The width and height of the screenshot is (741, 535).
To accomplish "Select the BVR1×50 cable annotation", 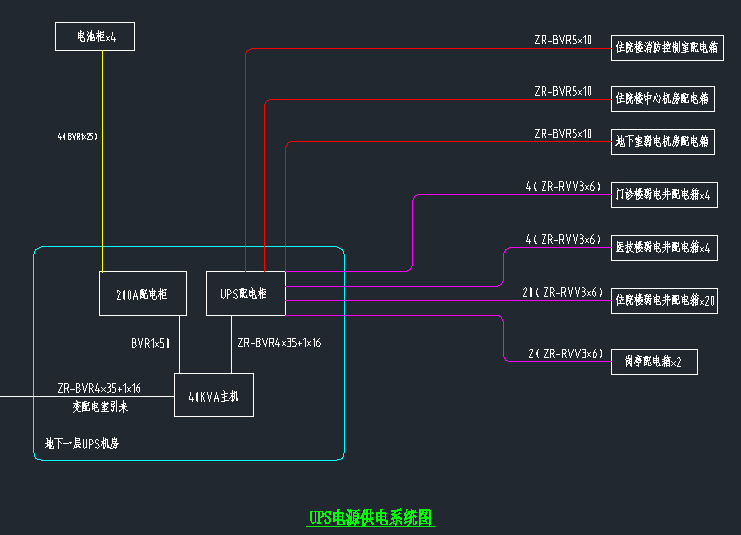I will click(x=150, y=343).
